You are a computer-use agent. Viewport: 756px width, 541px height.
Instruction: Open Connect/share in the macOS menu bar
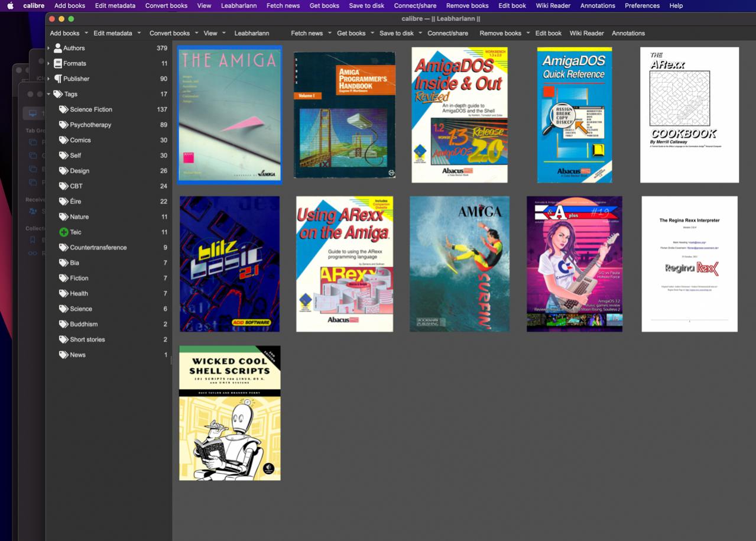[x=415, y=5]
